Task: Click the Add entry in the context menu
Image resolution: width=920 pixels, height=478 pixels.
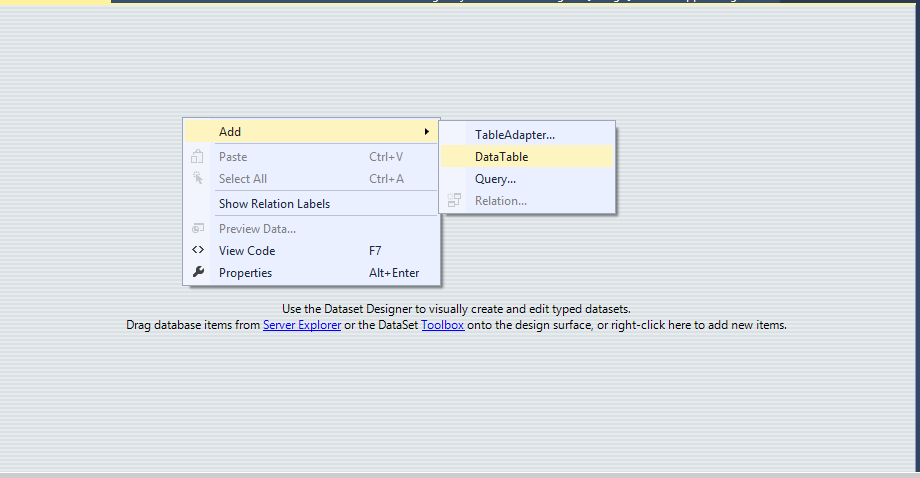Action: click(x=230, y=132)
